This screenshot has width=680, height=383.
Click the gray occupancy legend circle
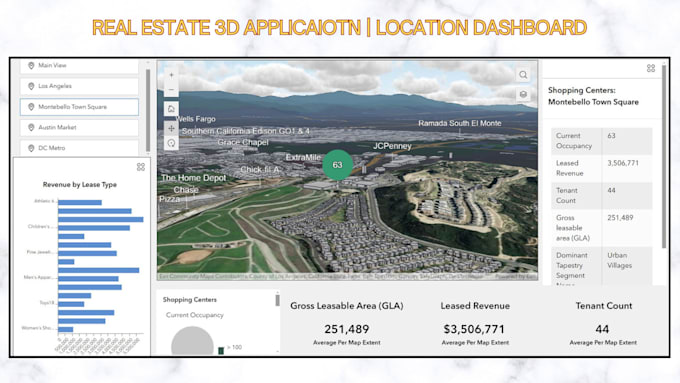click(192, 340)
